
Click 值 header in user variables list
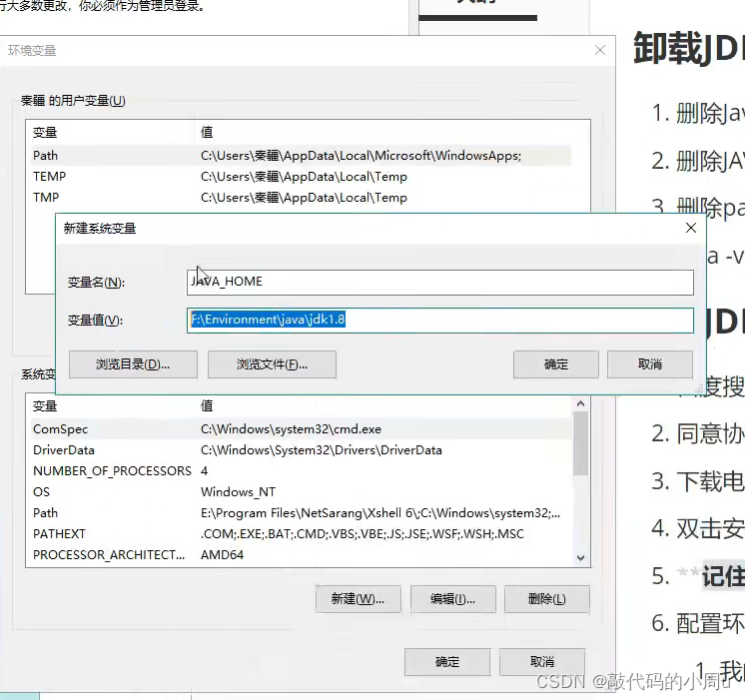point(207,133)
